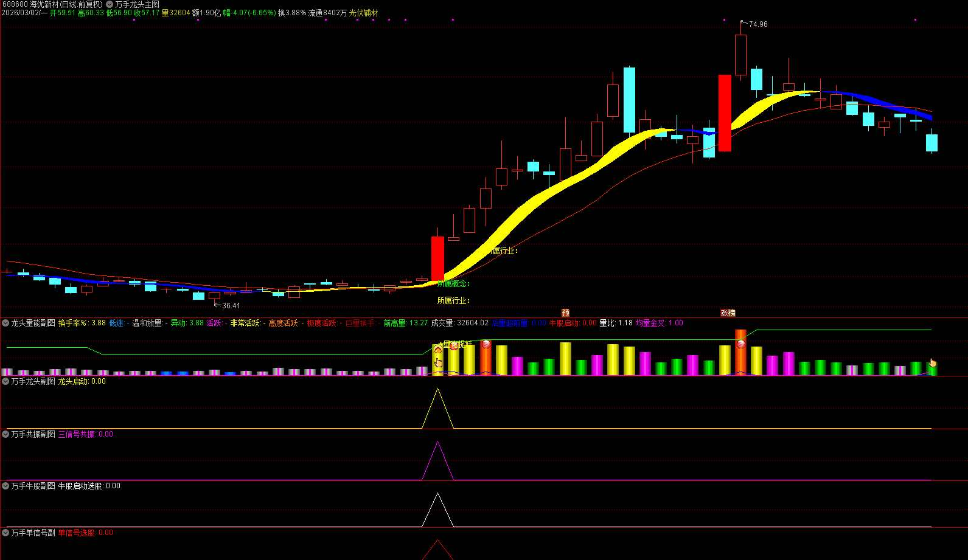
Task: Click the pointing hand icon on the last volume bar
Action: tap(933, 362)
